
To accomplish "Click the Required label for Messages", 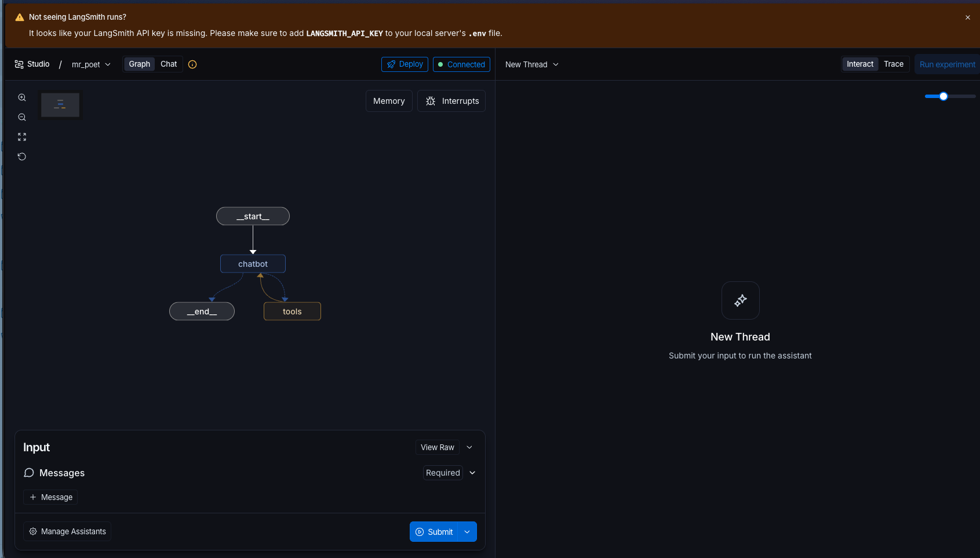I will pyautogui.click(x=443, y=473).
